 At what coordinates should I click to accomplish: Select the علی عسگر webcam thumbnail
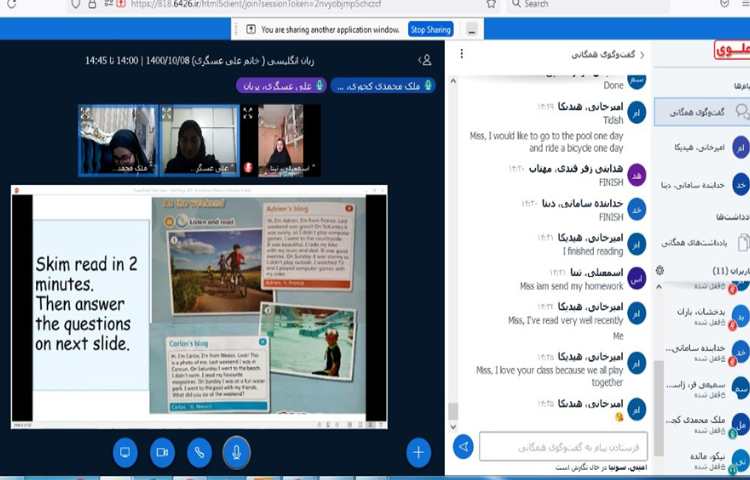[x=199, y=141]
